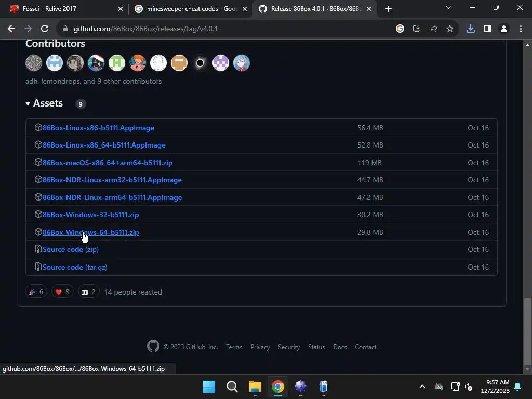The image size is (532, 399).
Task: Open the Terms footer link
Action: pyautogui.click(x=234, y=347)
